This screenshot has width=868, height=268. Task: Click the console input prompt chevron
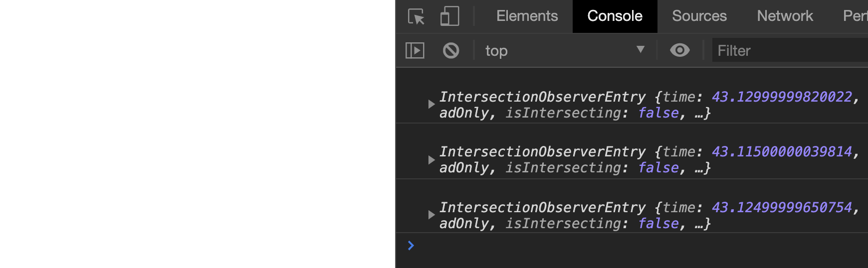(411, 246)
